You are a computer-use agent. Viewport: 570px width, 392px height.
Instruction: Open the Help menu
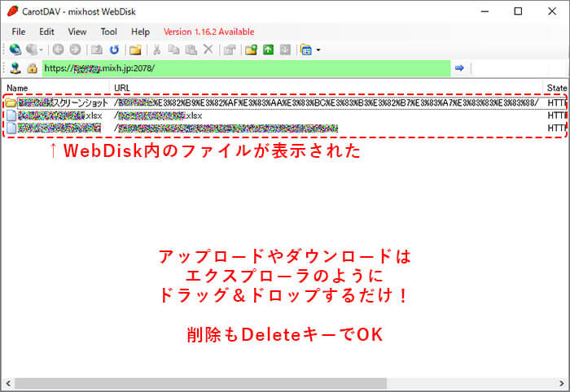click(140, 32)
